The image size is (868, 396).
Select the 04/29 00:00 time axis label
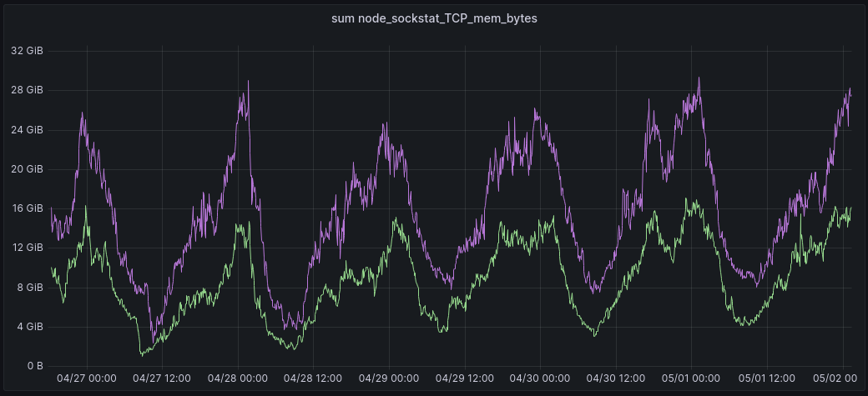click(x=389, y=378)
